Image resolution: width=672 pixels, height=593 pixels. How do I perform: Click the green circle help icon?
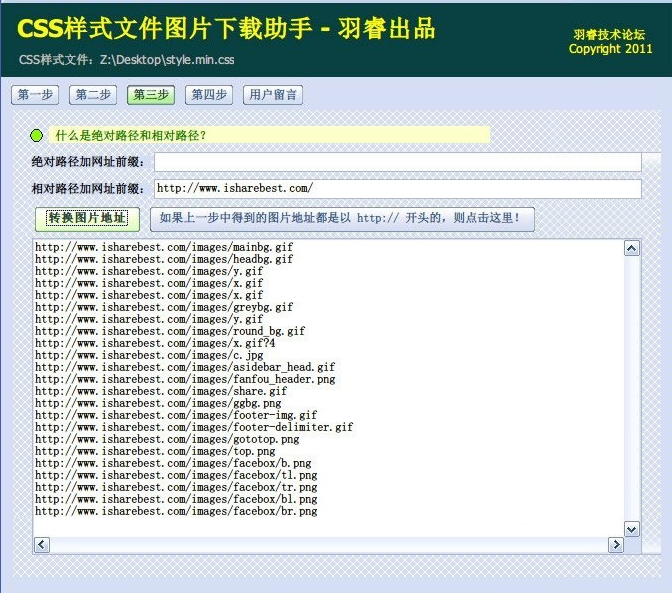coord(37,135)
